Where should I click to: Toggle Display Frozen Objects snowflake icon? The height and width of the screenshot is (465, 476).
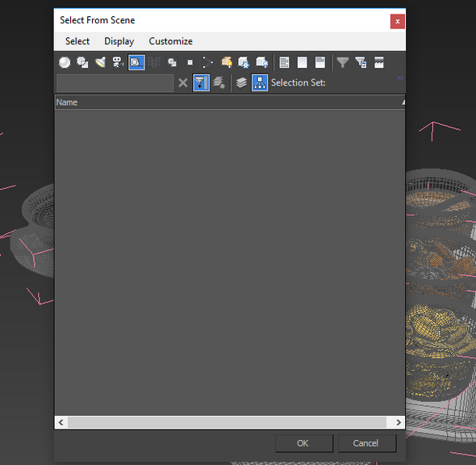pos(244,63)
